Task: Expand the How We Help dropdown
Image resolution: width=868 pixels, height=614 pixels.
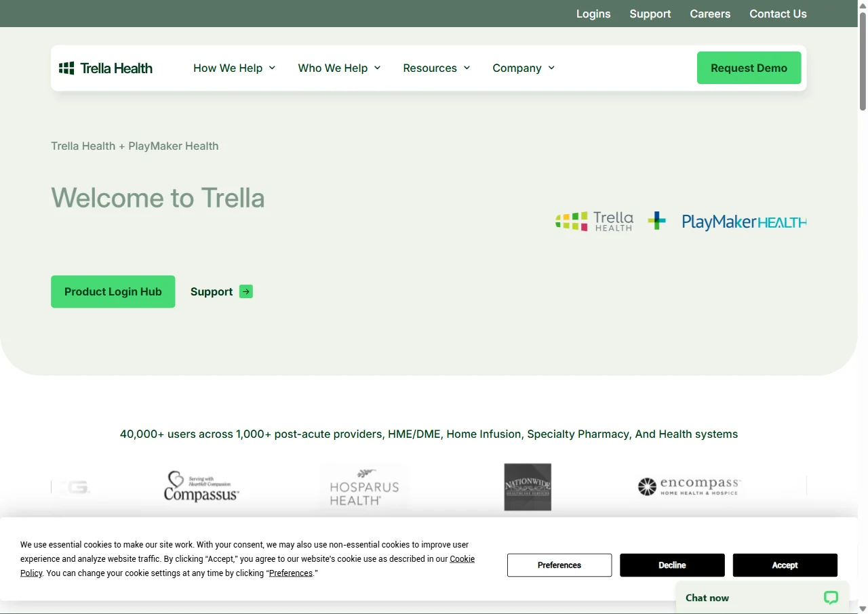Action: click(235, 68)
